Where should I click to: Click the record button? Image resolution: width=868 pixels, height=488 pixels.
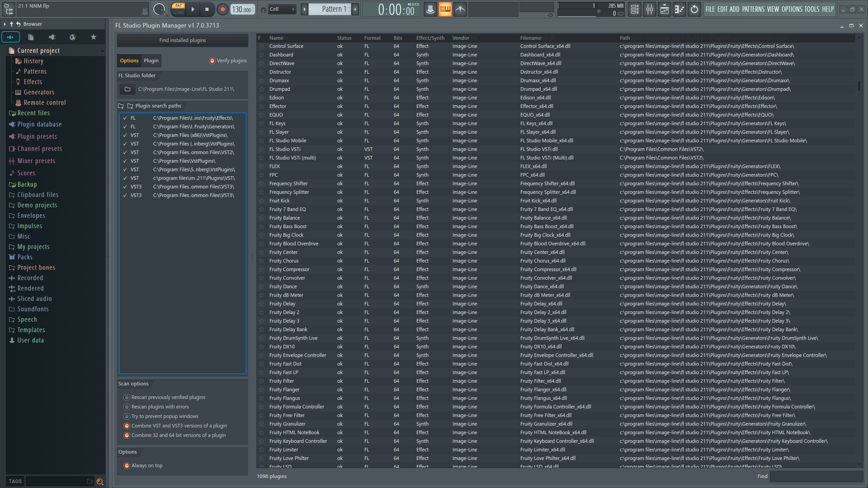click(222, 9)
